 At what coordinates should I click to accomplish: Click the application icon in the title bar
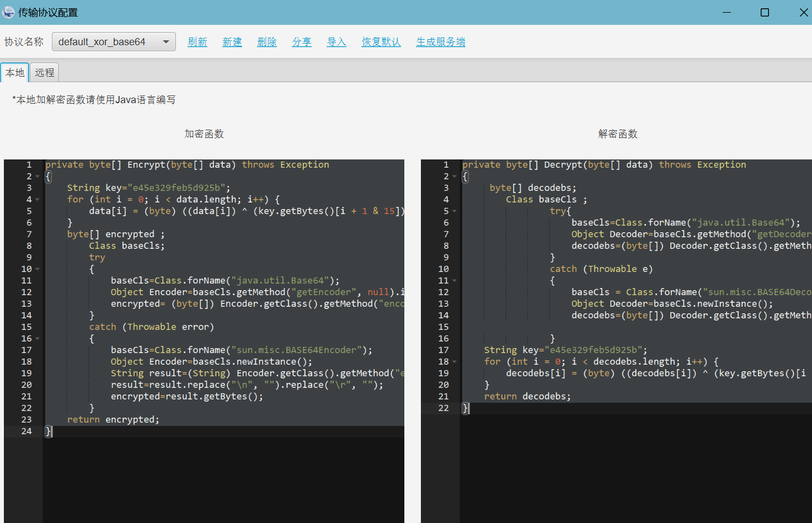(x=8, y=12)
